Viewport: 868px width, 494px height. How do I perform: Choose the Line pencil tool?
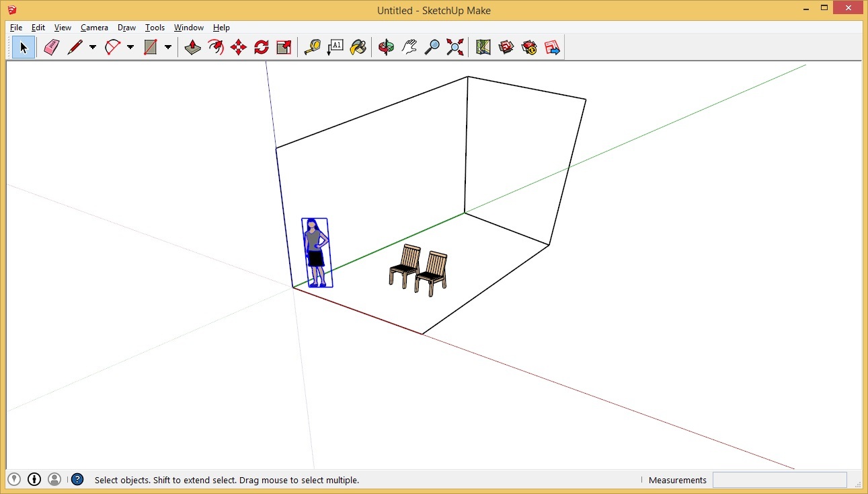75,47
